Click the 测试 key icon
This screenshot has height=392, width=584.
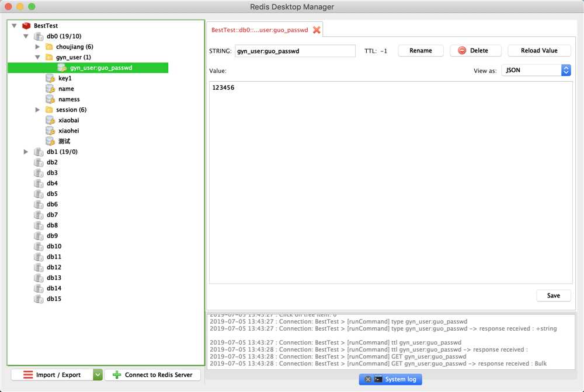point(50,141)
